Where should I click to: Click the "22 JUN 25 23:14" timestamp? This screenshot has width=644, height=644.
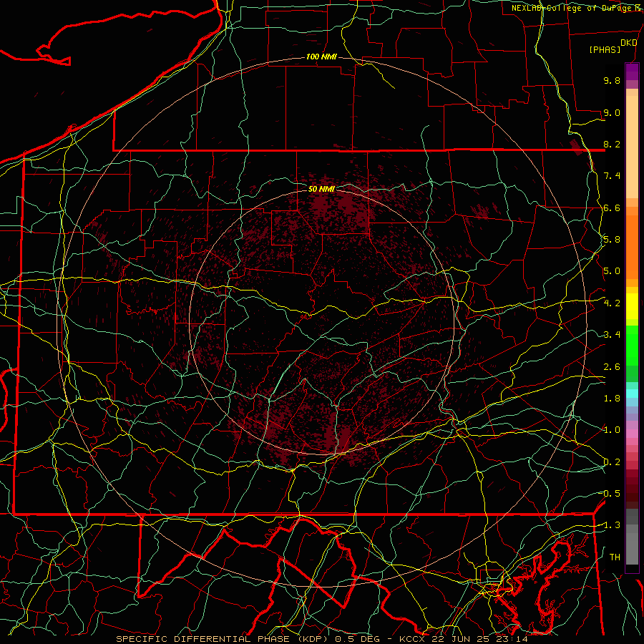tap(479, 639)
